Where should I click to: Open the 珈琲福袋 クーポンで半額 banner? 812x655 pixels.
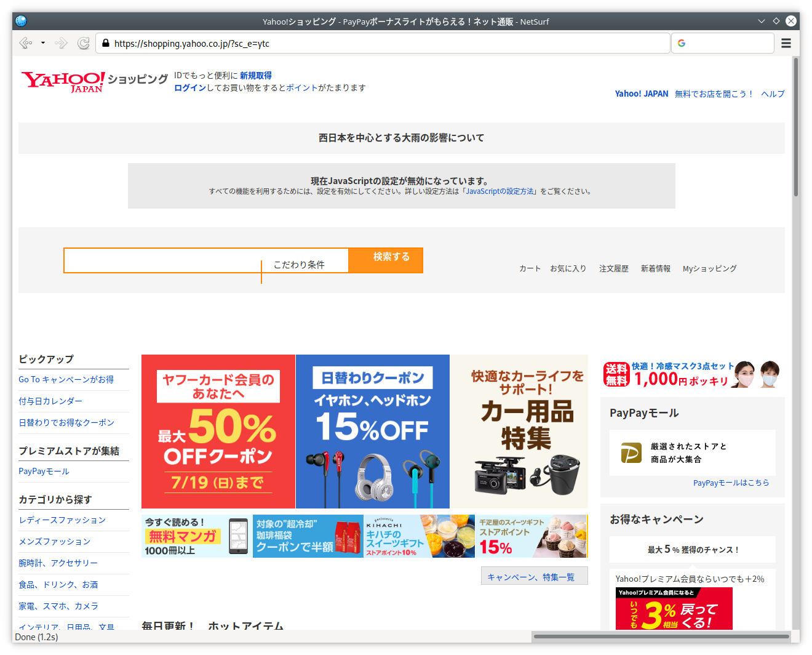(x=308, y=536)
